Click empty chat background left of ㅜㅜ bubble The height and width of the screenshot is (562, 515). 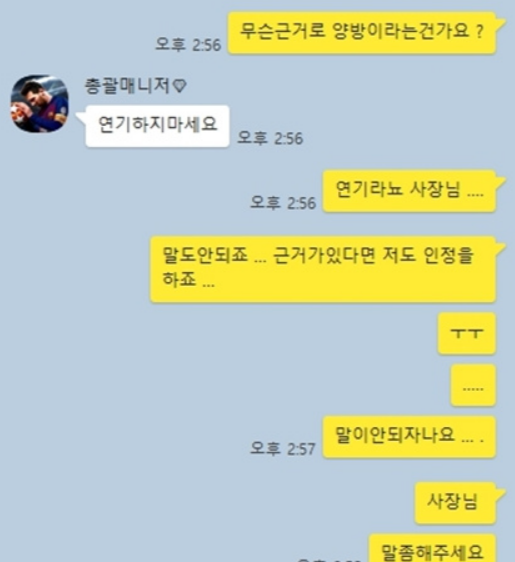(251, 334)
